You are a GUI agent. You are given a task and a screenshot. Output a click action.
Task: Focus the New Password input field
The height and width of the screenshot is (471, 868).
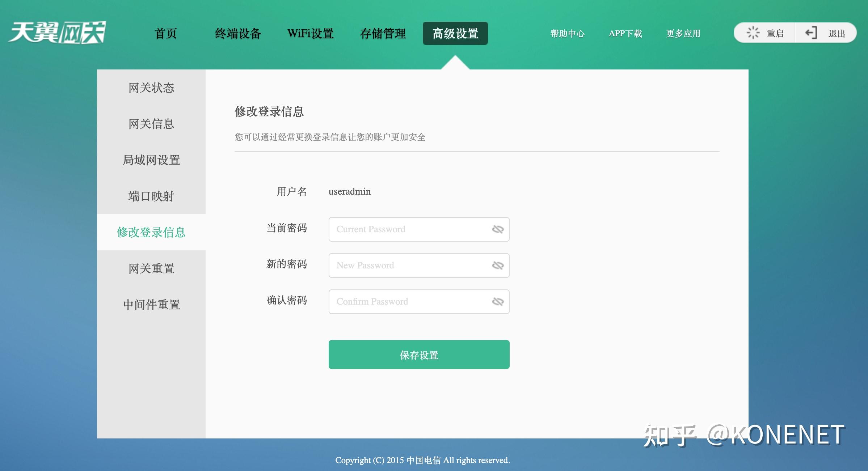(x=419, y=266)
